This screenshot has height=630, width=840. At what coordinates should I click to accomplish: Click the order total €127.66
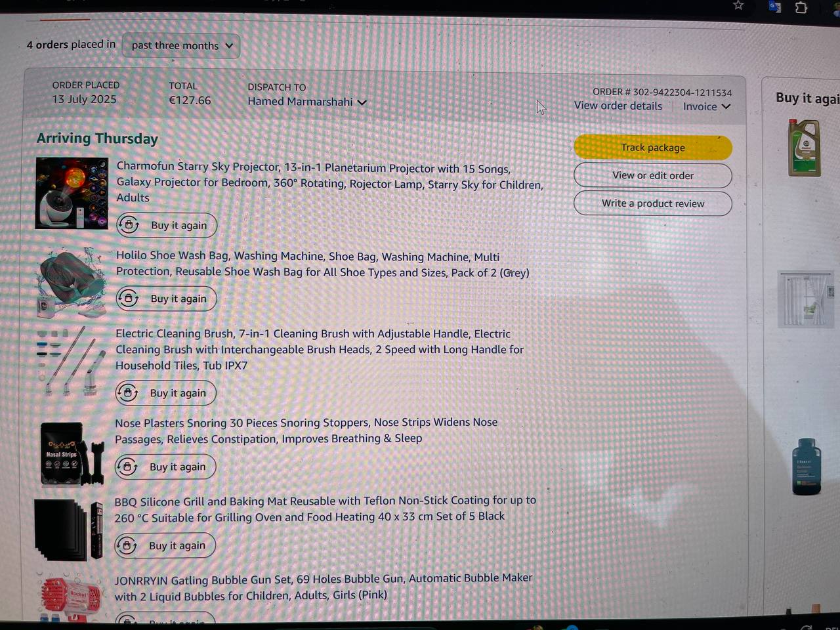point(190,100)
